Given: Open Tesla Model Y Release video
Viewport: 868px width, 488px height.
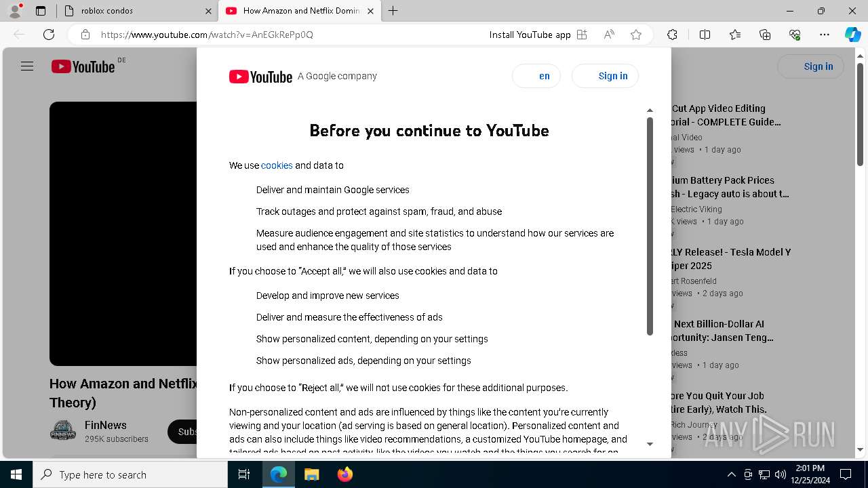Looking at the screenshot, I should 731,259.
